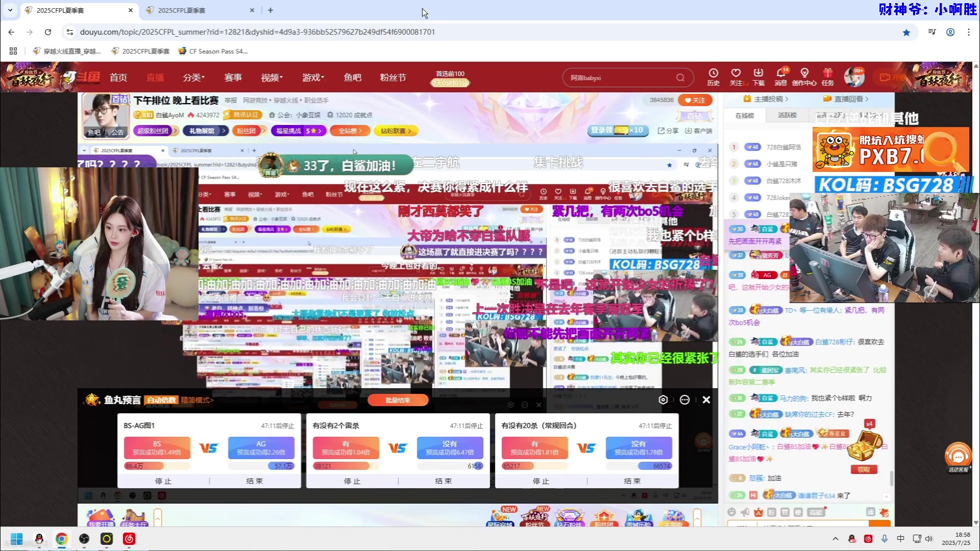Screen dimensions: 980x551
Task: Open the volume control in system tray
Action: pos(929,539)
